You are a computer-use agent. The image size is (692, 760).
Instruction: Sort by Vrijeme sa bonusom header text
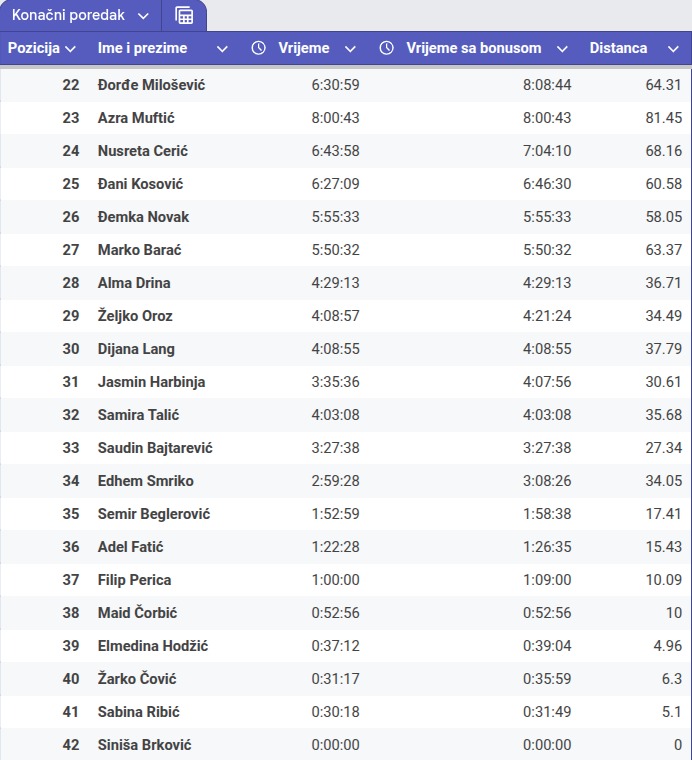click(473, 48)
